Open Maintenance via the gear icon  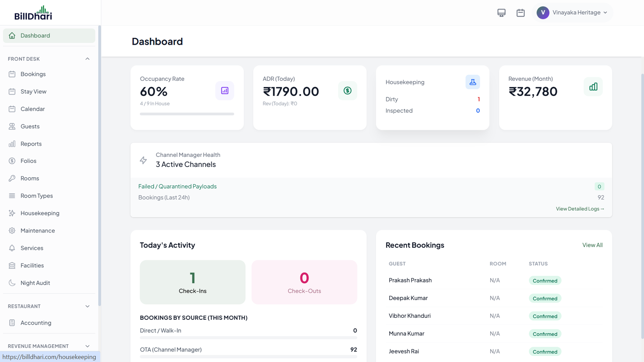click(x=12, y=230)
